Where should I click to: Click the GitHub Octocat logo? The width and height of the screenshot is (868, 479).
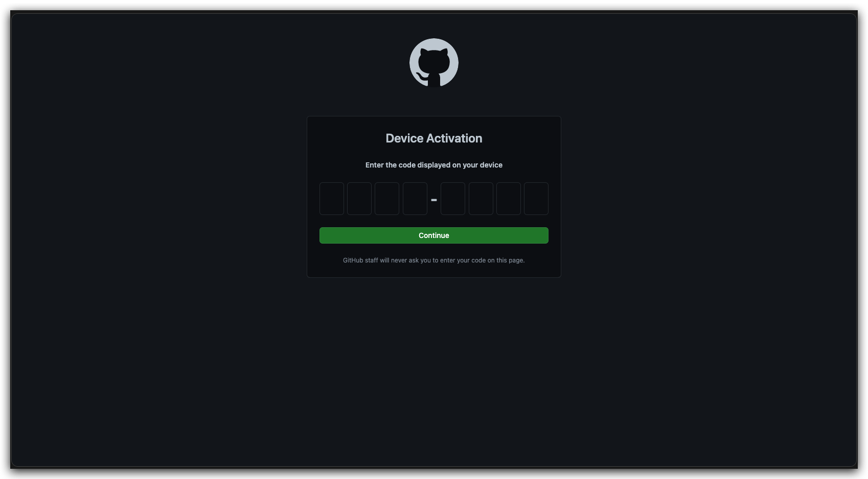(434, 63)
